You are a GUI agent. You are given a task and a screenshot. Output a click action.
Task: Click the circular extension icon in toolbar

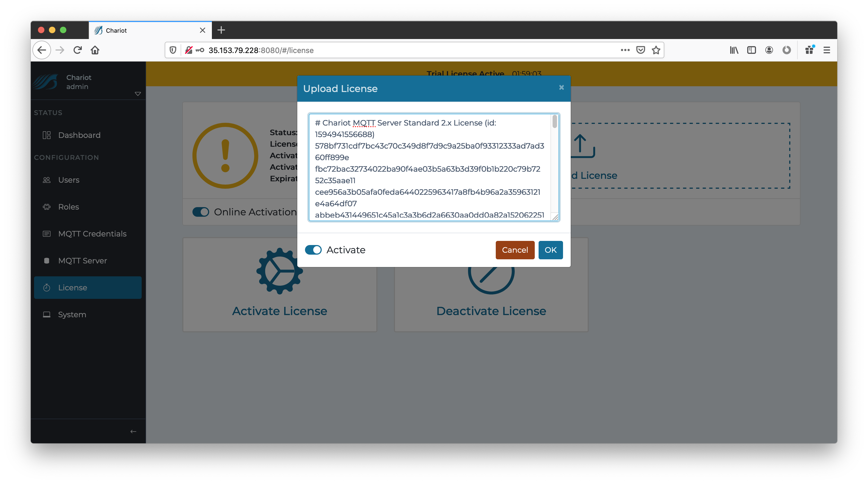786,50
